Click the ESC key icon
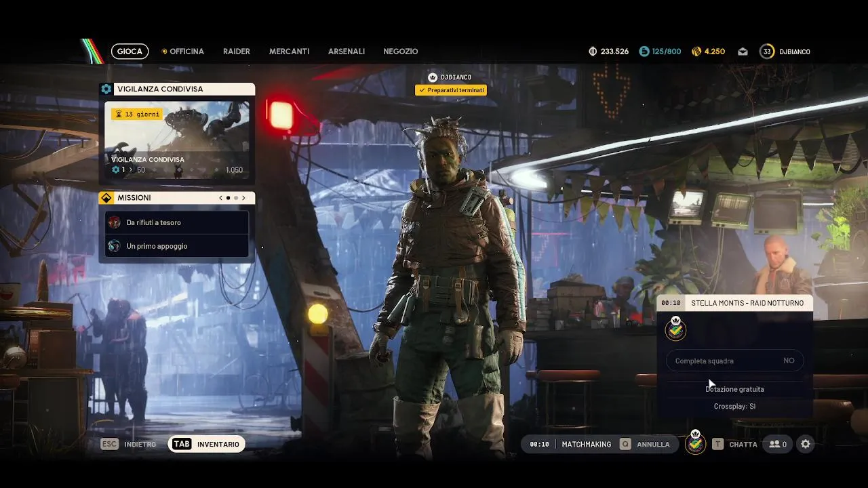This screenshot has width=868, height=488. 109,444
